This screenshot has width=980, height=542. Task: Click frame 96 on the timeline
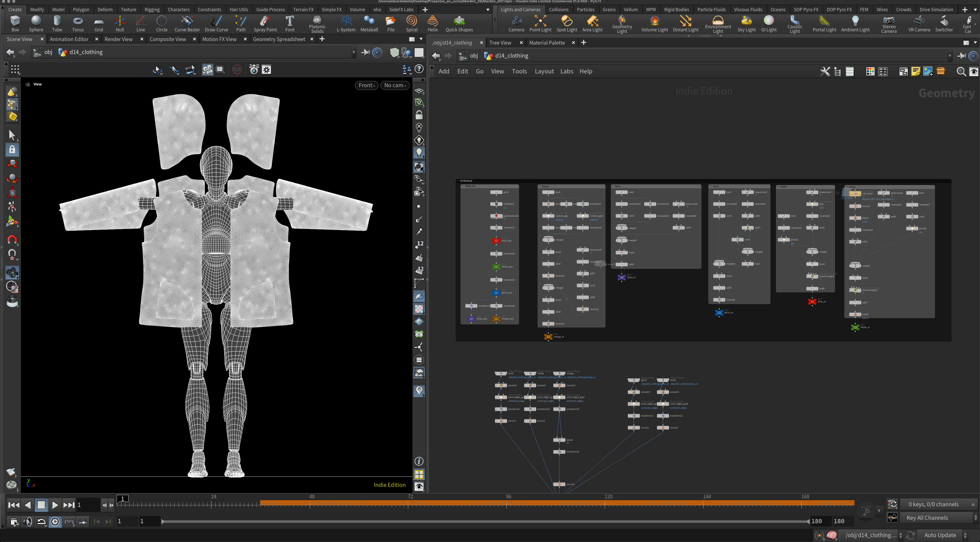[507, 504]
